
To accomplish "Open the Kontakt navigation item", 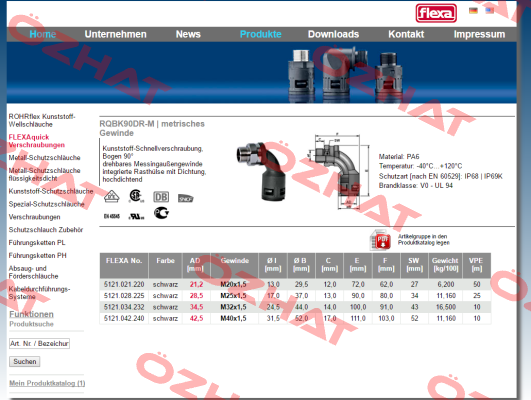I will point(406,34).
